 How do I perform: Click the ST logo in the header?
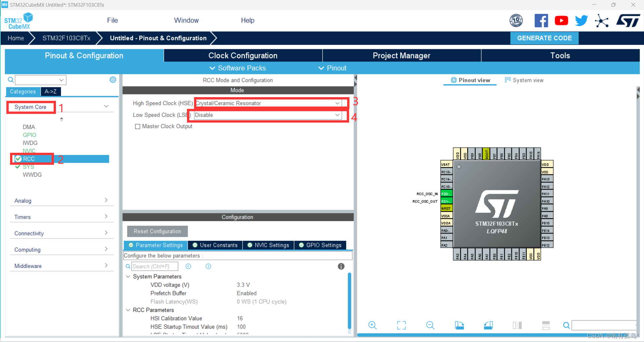[628, 21]
